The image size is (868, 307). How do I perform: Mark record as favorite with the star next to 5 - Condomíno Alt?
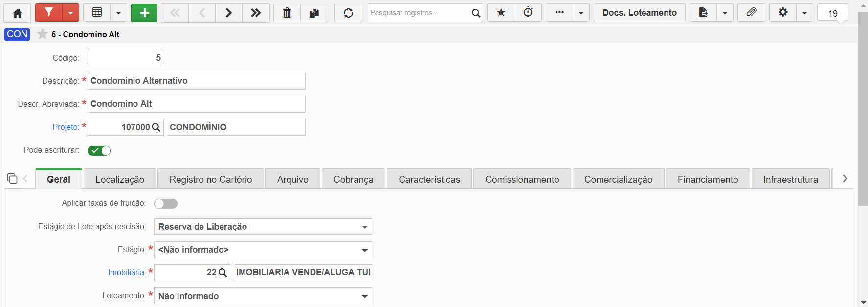(x=43, y=34)
